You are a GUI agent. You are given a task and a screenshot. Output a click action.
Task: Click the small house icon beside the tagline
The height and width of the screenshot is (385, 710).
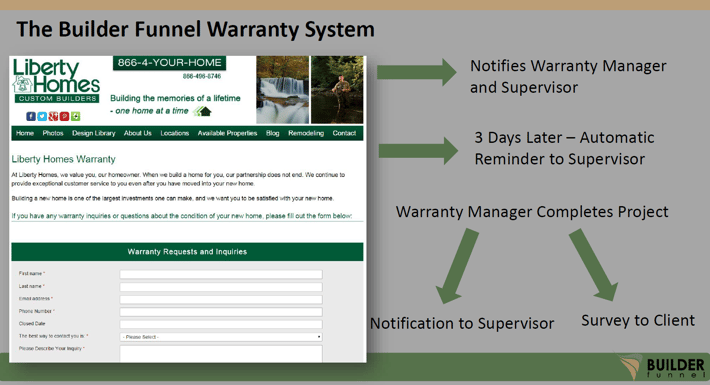(x=202, y=111)
